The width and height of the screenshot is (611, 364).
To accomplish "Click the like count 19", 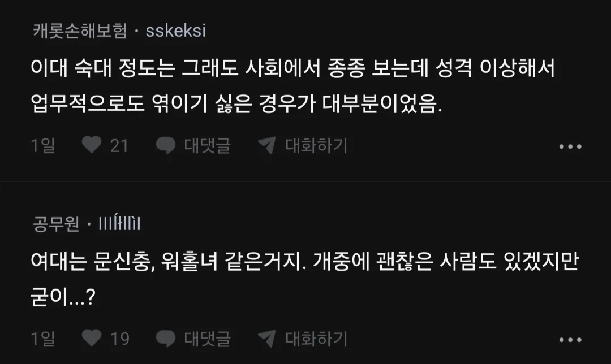I will pyautogui.click(x=119, y=339).
